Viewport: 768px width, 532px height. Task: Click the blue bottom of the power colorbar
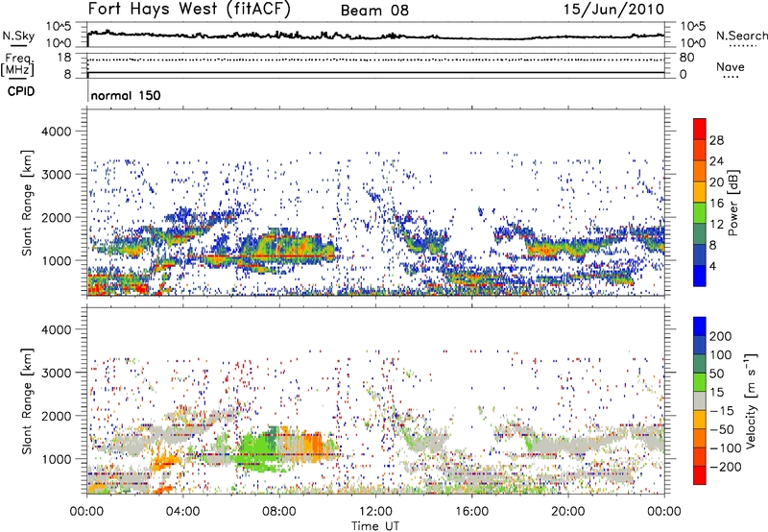[x=700, y=276]
